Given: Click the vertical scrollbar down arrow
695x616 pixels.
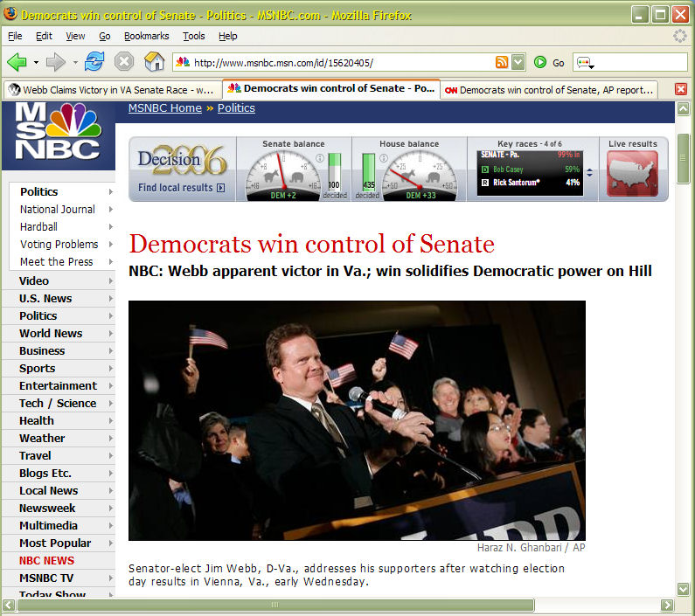Looking at the screenshot, I should pyautogui.click(x=683, y=589).
